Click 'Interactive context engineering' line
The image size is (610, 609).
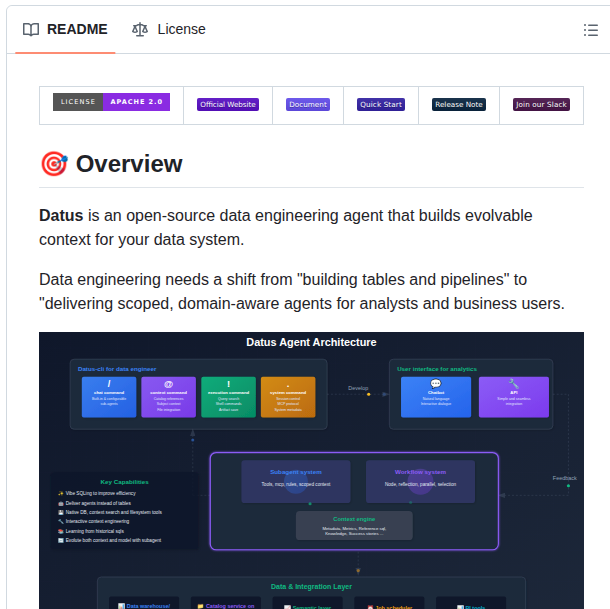pos(93,521)
